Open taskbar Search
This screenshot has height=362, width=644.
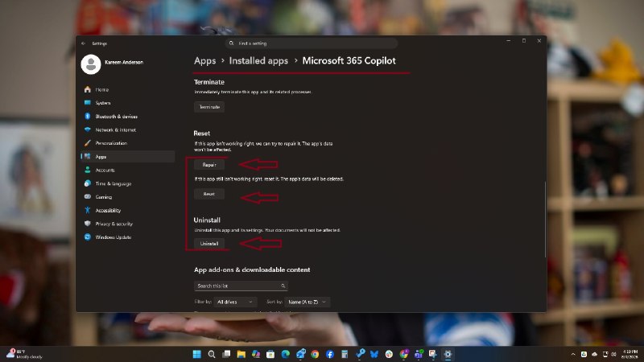[212, 354]
